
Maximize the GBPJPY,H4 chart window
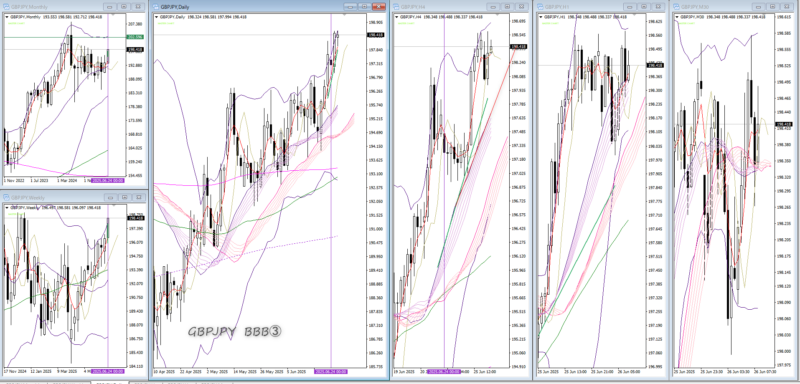[x=507, y=7]
